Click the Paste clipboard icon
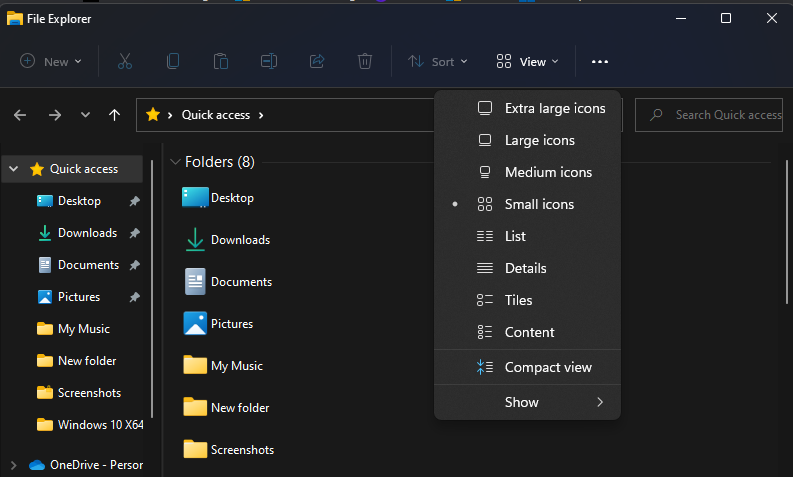793x477 pixels. pos(221,61)
